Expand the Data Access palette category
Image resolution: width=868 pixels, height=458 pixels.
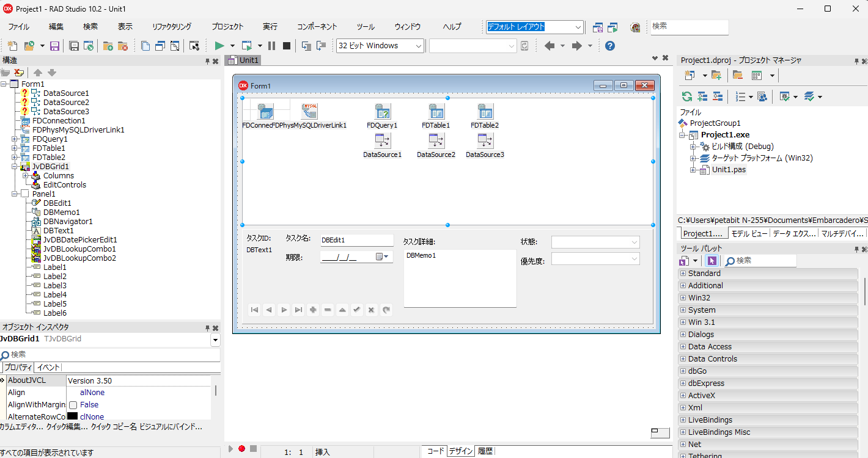(683, 346)
